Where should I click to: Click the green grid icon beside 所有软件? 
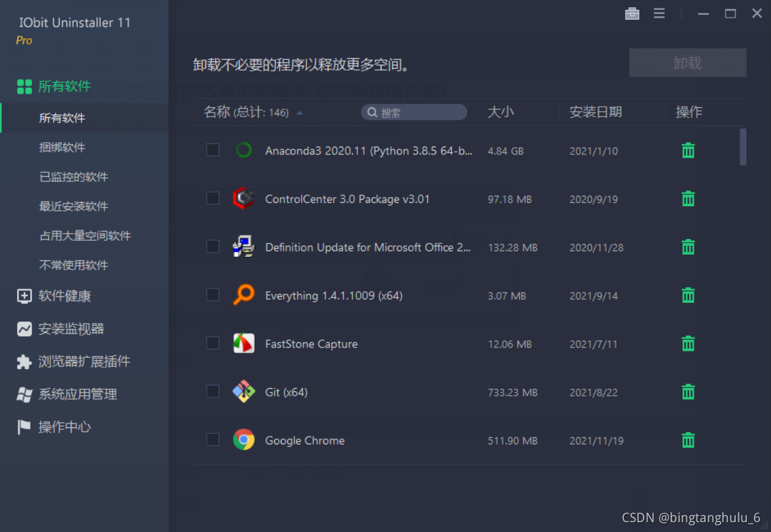coord(24,86)
